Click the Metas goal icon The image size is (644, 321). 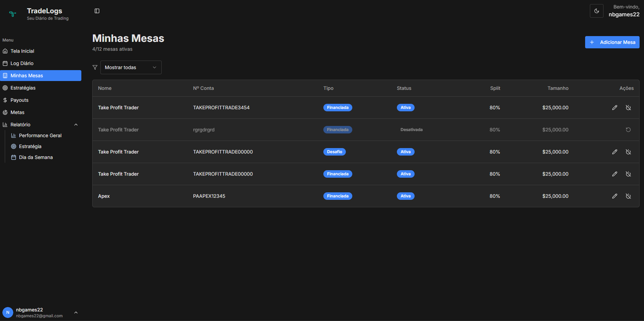click(x=5, y=112)
